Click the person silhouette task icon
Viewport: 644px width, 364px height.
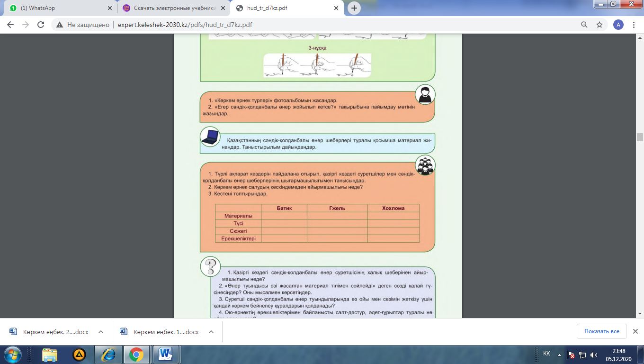tap(425, 94)
